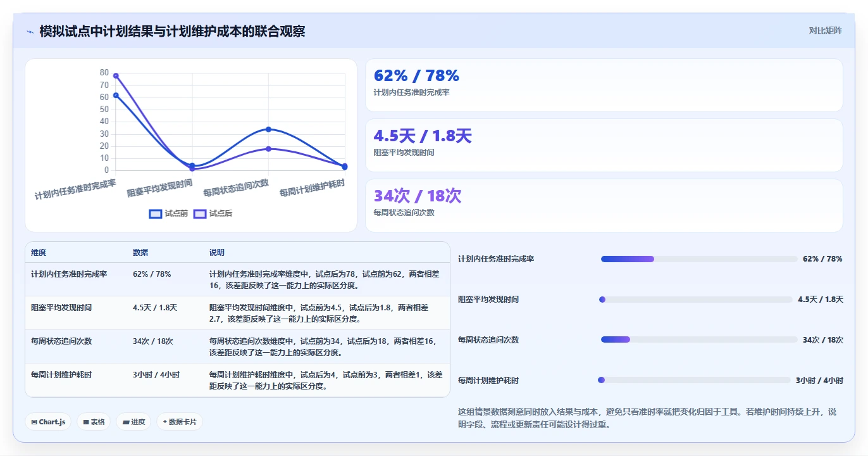Click the 维度 table column header
This screenshot has width=868, height=456.
click(39, 253)
